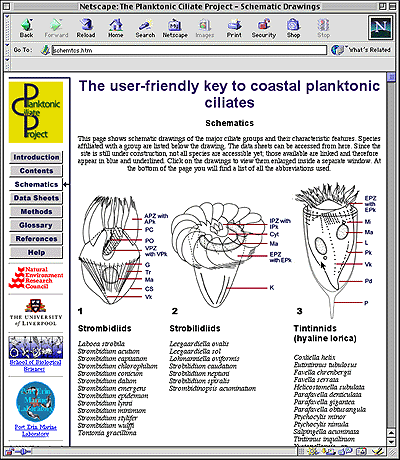Click the Strombidium conicum species name
Viewport: 400px width, 460px height.
click(110, 373)
